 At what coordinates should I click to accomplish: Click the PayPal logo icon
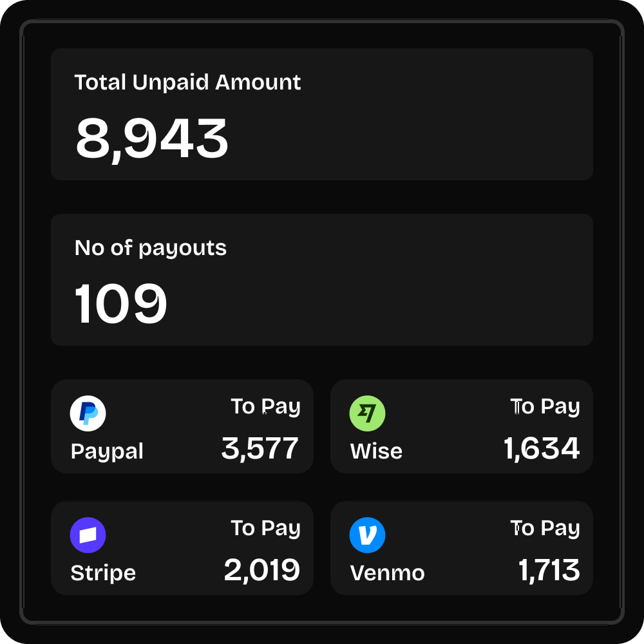[x=88, y=413]
